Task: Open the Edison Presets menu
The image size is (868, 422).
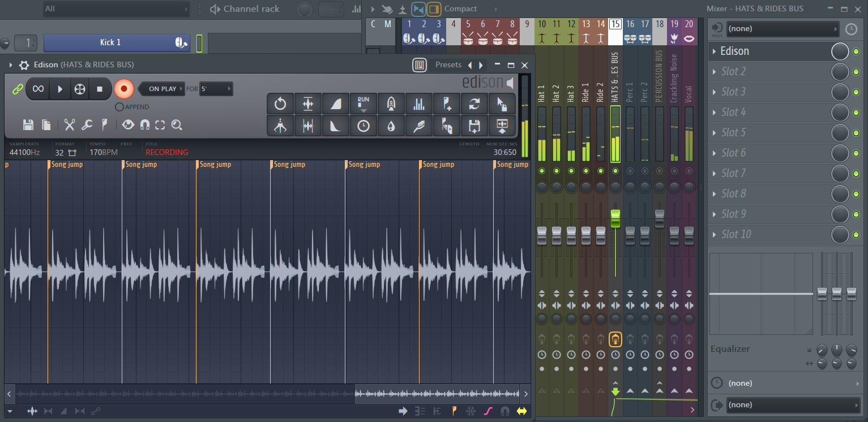Action: coord(448,64)
